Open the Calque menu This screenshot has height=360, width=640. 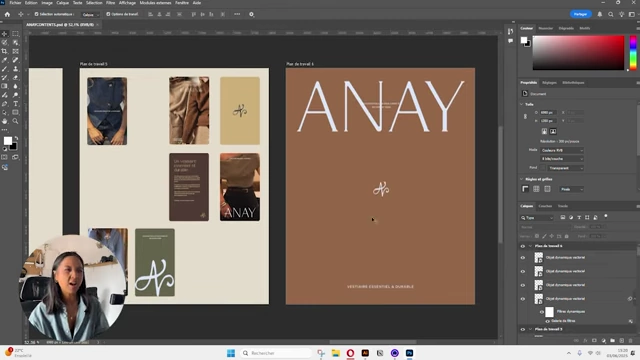(62, 3)
